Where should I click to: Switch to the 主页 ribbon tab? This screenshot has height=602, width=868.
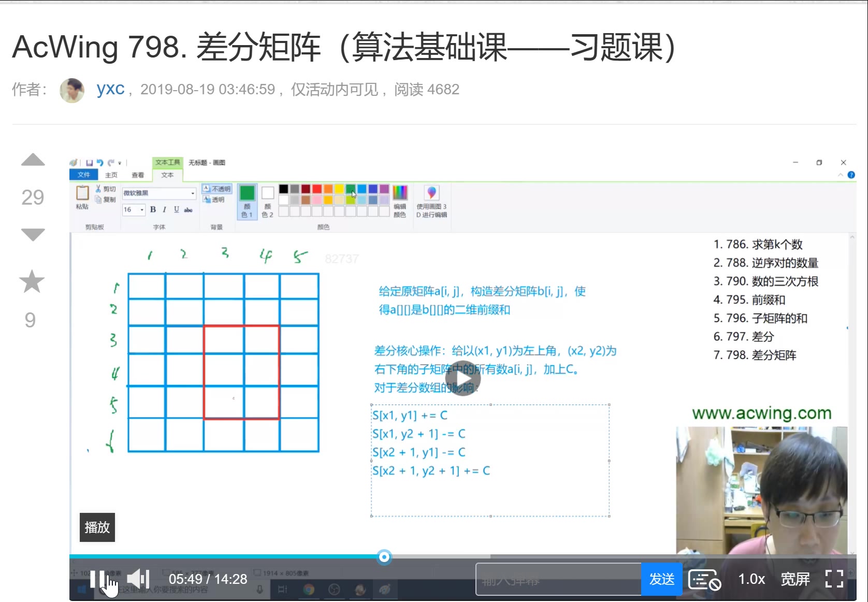point(111,175)
